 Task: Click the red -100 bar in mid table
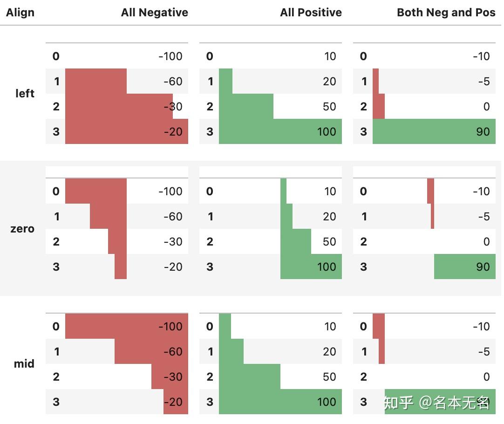(127, 326)
